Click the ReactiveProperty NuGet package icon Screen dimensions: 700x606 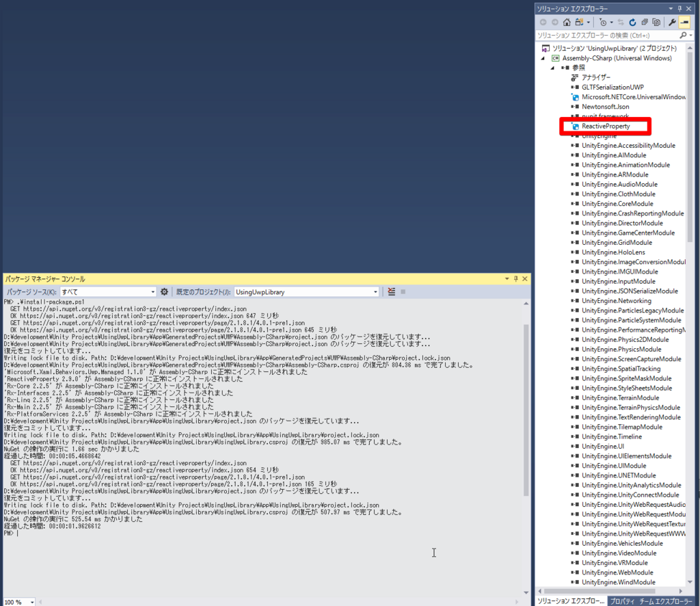click(x=575, y=127)
